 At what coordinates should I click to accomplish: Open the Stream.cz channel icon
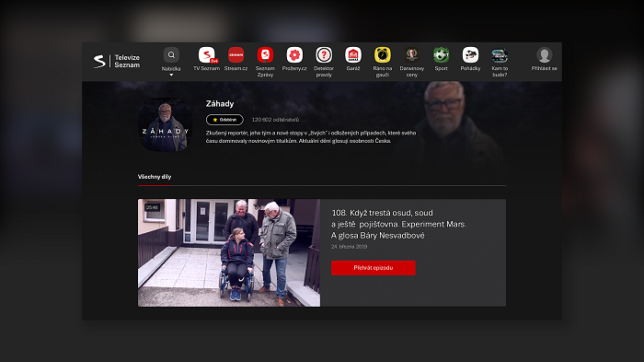coord(236,54)
